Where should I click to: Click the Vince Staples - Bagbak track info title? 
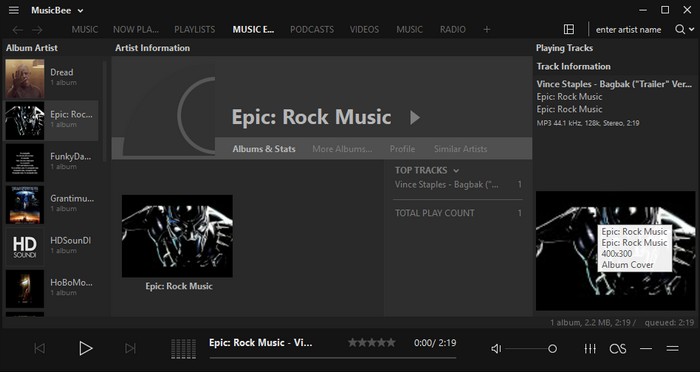point(614,84)
